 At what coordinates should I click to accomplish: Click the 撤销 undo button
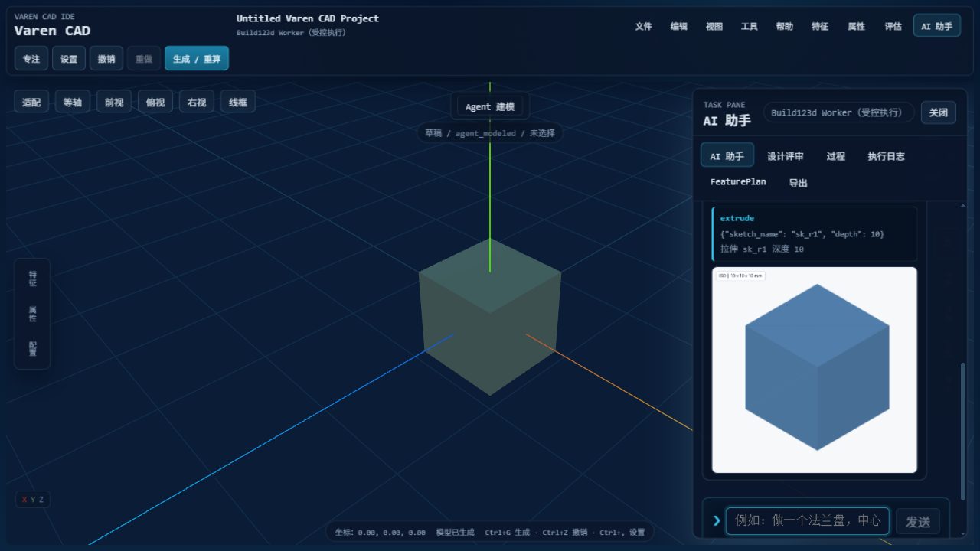click(106, 59)
